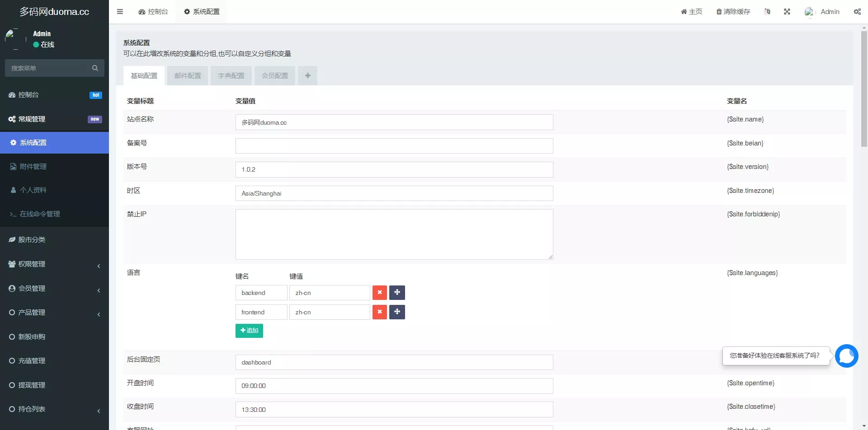Image resolution: width=868 pixels, height=430 pixels.
Task: Click the 清除缓存 link in header
Action: [x=733, y=12]
